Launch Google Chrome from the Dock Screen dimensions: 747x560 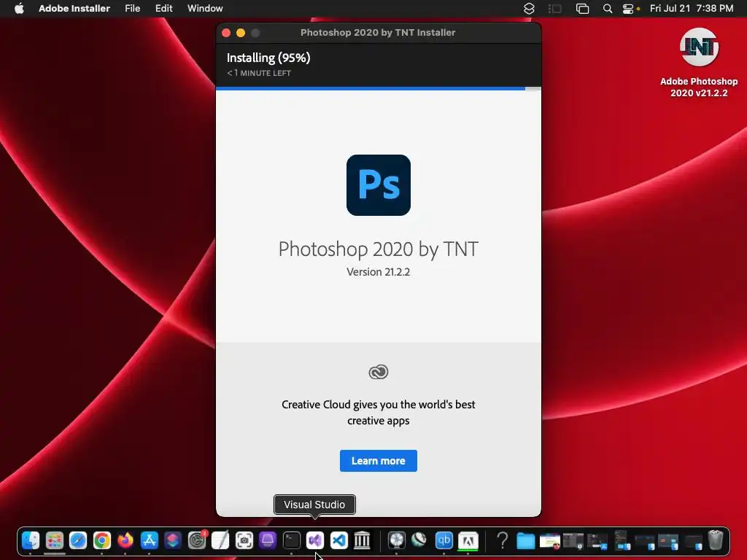tap(101, 540)
